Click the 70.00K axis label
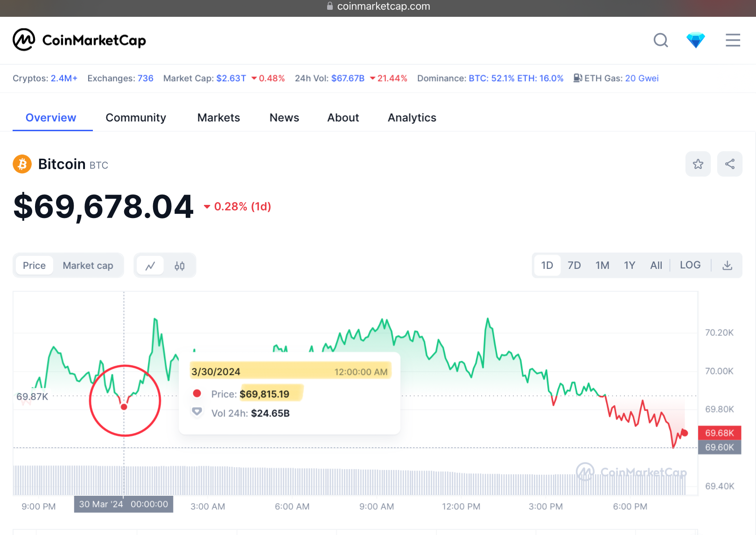This screenshot has height=535, width=756. (x=719, y=371)
